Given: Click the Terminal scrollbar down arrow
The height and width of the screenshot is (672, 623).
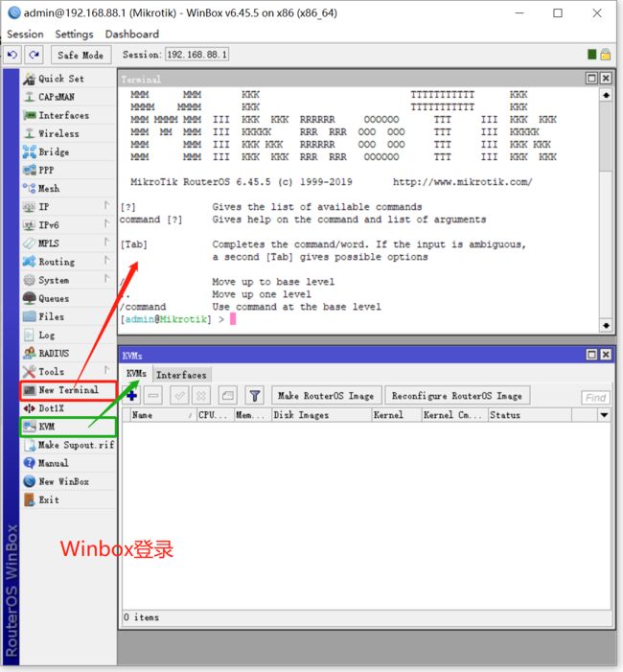Looking at the screenshot, I should click(x=606, y=326).
